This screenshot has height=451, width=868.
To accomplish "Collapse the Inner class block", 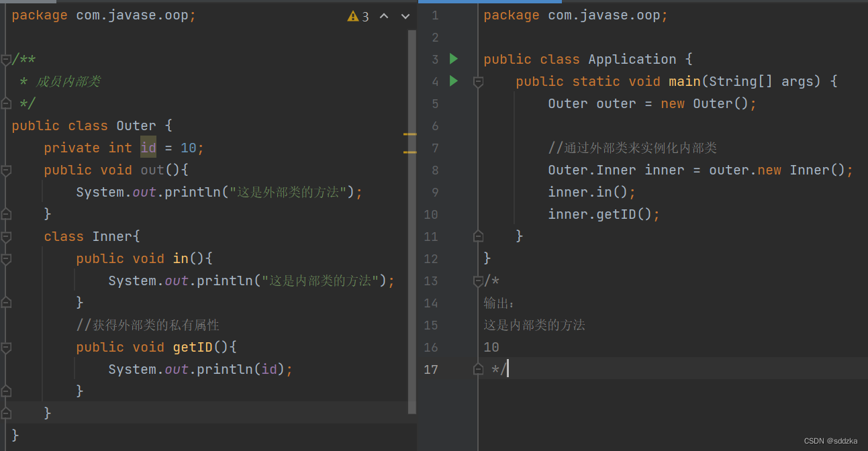I will point(6,237).
